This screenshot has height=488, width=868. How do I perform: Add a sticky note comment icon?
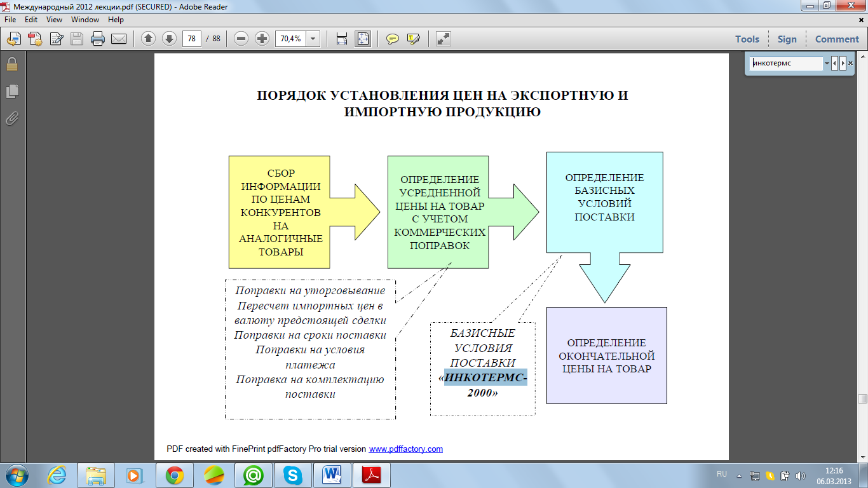(393, 39)
